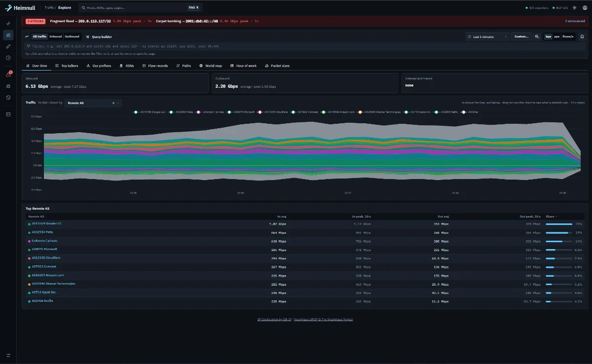Open AS20940 Akamai Technologies row
Viewport: 592px width, 364px height.
tap(305, 284)
